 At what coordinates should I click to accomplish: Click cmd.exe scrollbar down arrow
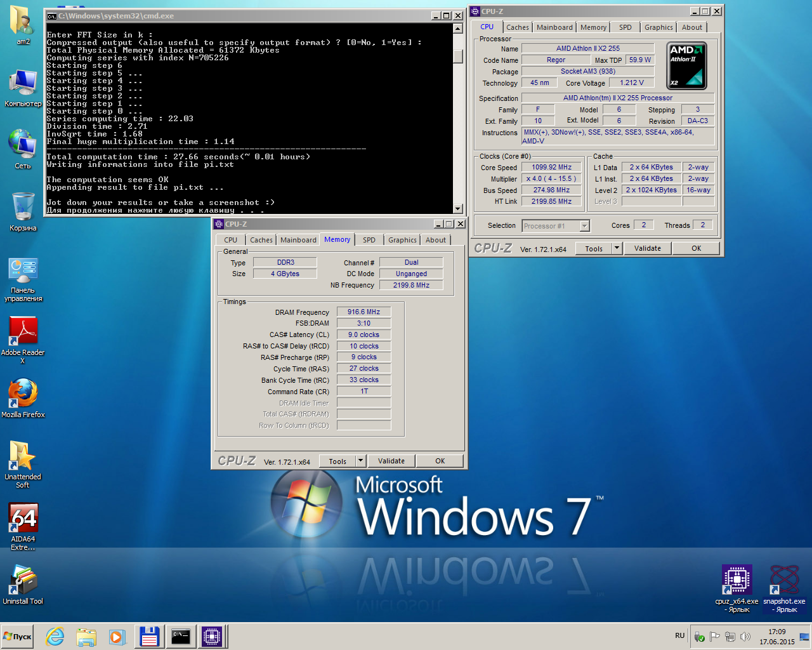pos(458,209)
